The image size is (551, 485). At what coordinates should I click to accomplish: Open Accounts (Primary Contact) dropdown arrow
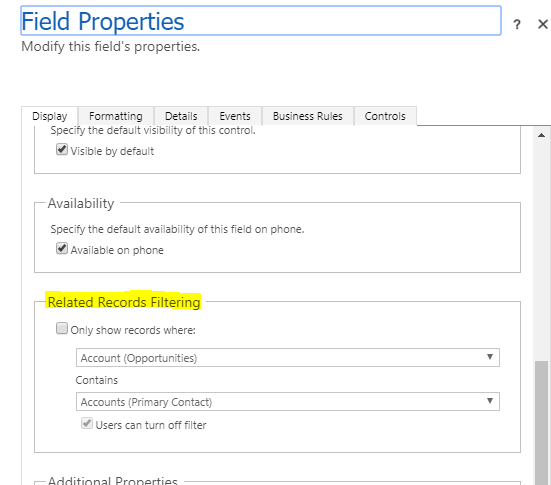point(490,401)
